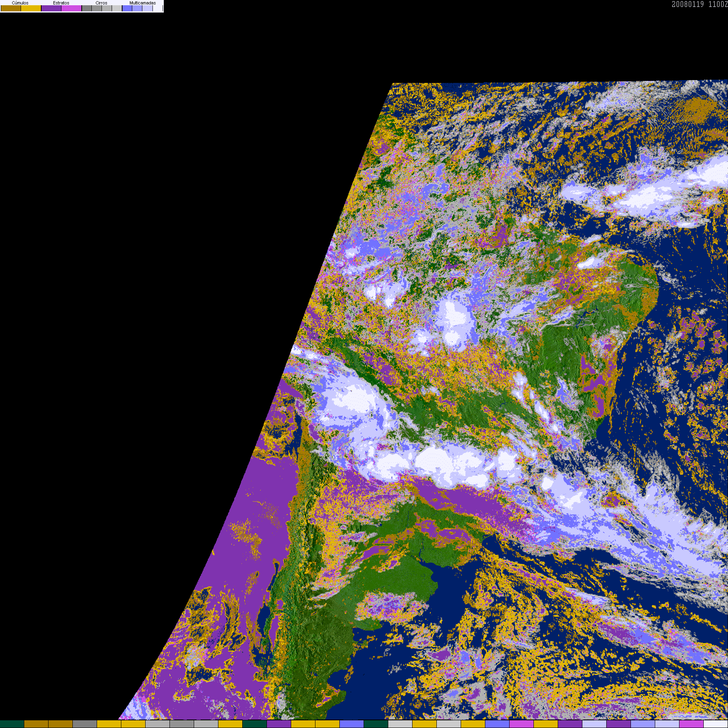Viewport: 728px width, 728px height.
Task: Click the darkest blue Multicamadas legend swatch
Action: point(127,8)
